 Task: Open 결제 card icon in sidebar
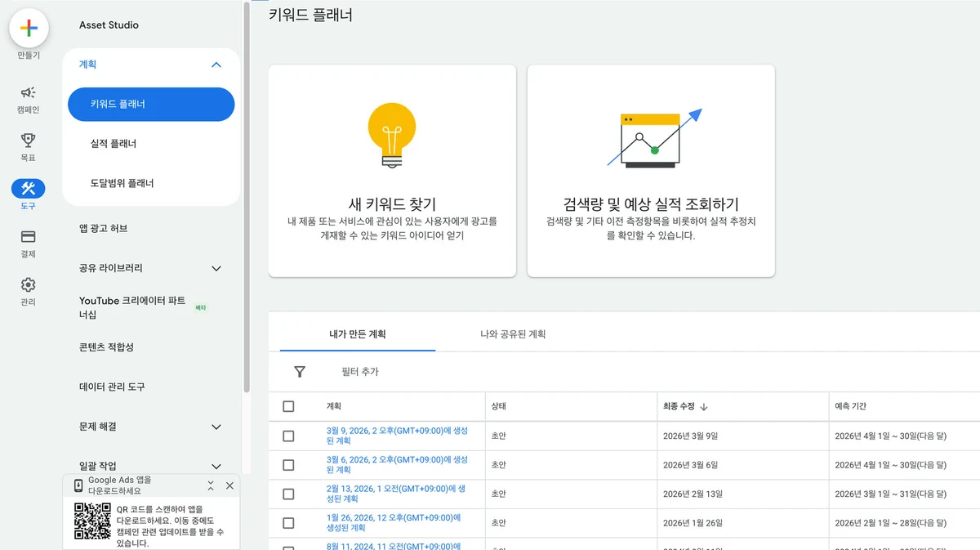(x=28, y=237)
